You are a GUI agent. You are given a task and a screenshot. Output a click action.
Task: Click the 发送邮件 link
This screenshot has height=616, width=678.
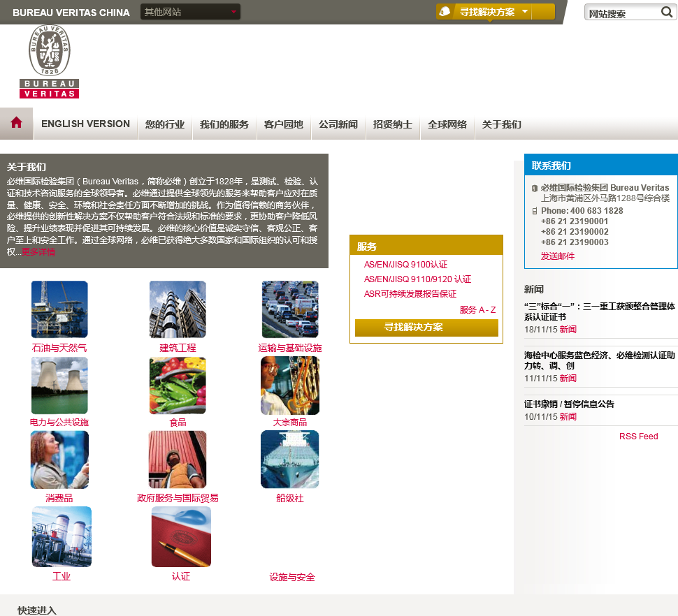(x=557, y=256)
